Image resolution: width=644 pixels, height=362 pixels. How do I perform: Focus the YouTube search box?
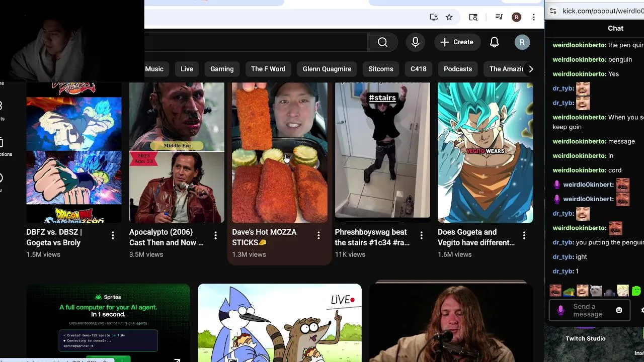(256, 42)
